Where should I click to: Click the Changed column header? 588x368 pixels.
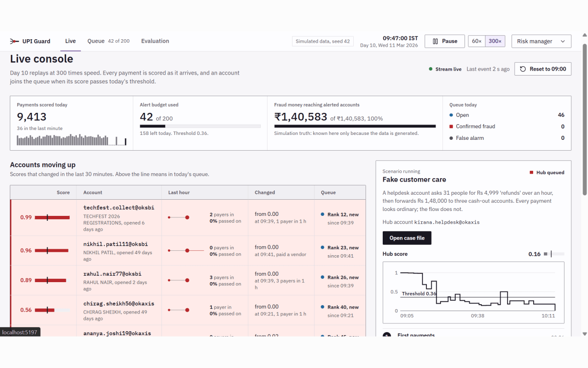[265, 192]
